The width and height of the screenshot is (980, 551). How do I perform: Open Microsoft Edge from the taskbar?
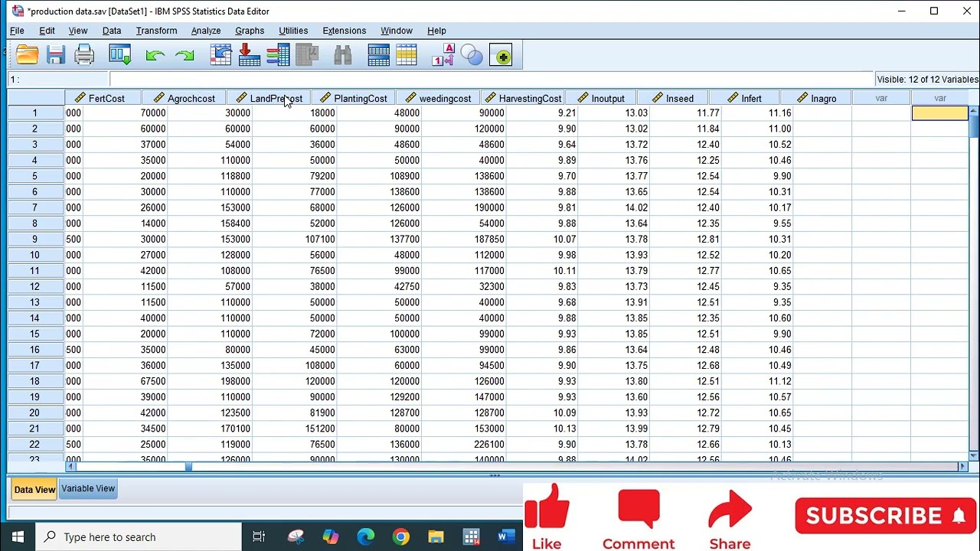(365, 536)
